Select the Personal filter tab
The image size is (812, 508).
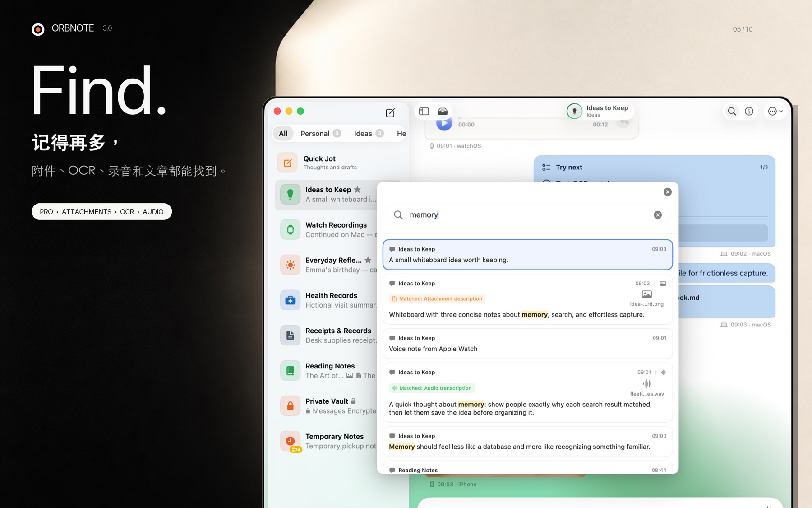(320, 134)
